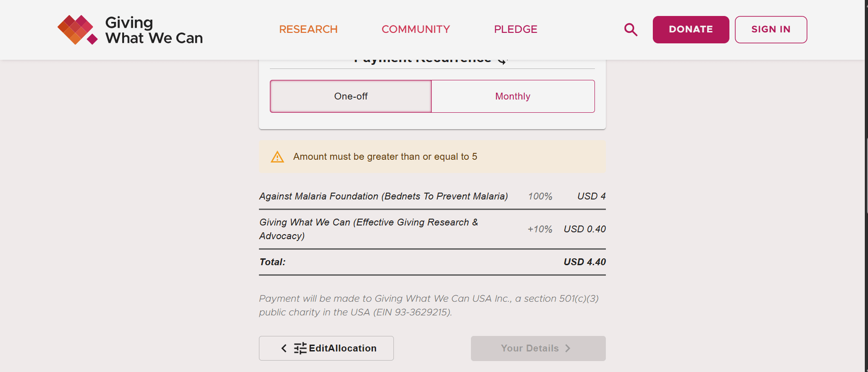Switch payment recurrence to Monthly
Viewport: 868px width, 372px height.
pyautogui.click(x=512, y=96)
